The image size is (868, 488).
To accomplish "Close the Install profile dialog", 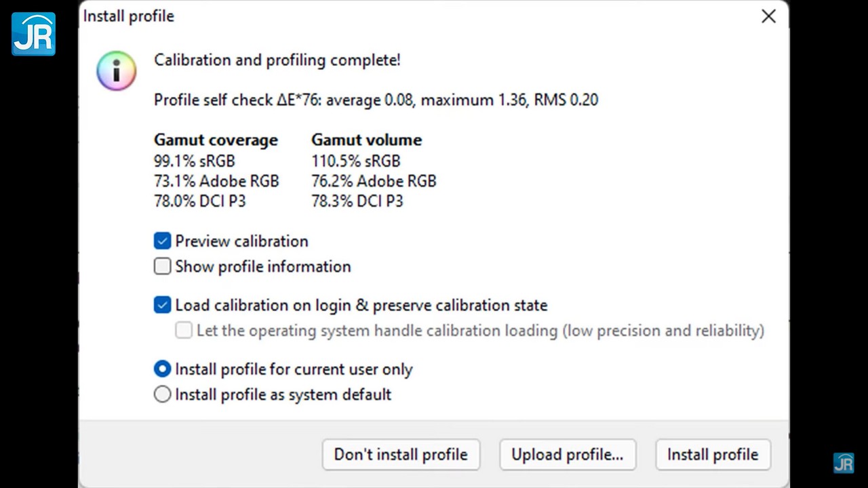I will click(768, 16).
